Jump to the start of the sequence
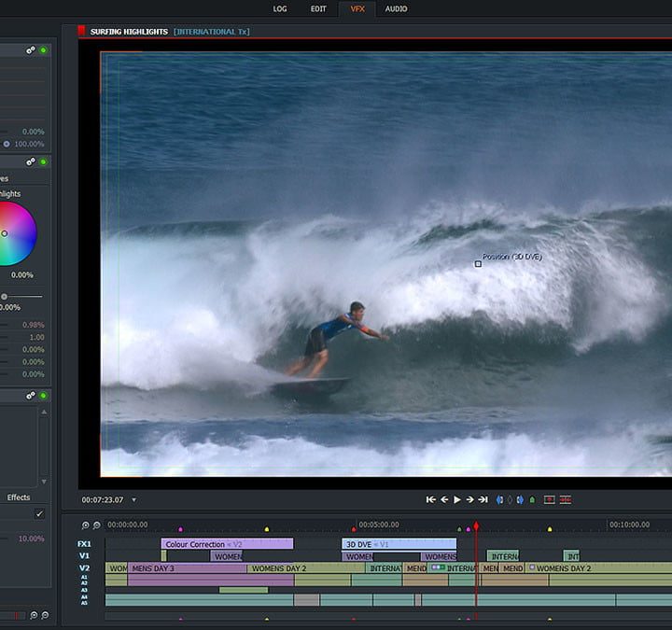The image size is (672, 630). point(430,500)
